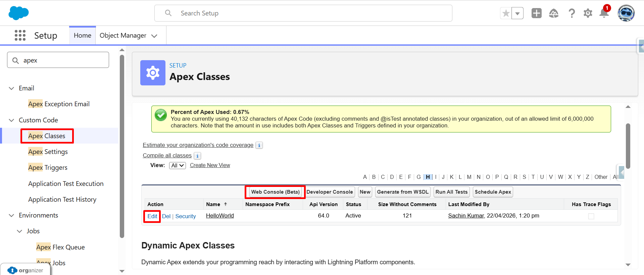Sort by Last Modified By column
644x275 pixels.
pos(468,204)
